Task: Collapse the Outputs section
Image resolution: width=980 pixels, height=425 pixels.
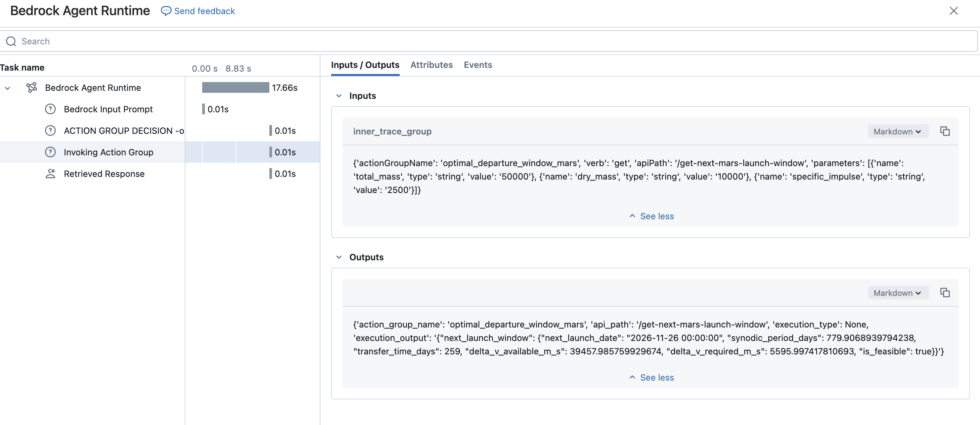Action: [339, 258]
